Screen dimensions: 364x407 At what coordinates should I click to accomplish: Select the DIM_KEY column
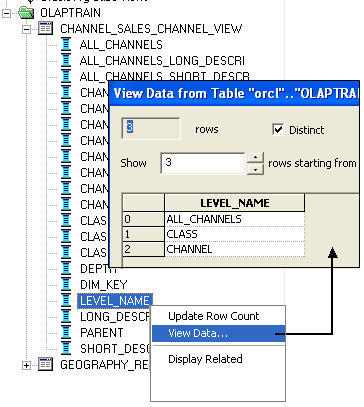coord(104,285)
